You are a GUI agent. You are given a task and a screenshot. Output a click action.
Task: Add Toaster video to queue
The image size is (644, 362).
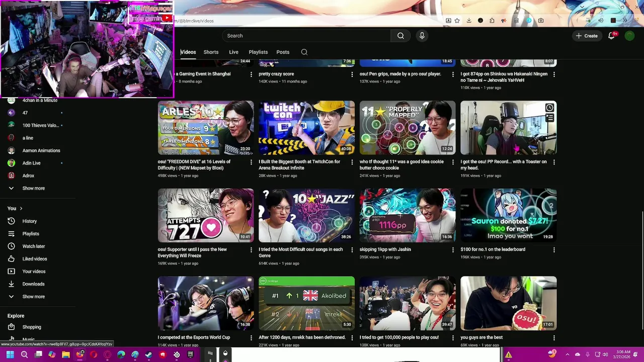[x=549, y=118]
